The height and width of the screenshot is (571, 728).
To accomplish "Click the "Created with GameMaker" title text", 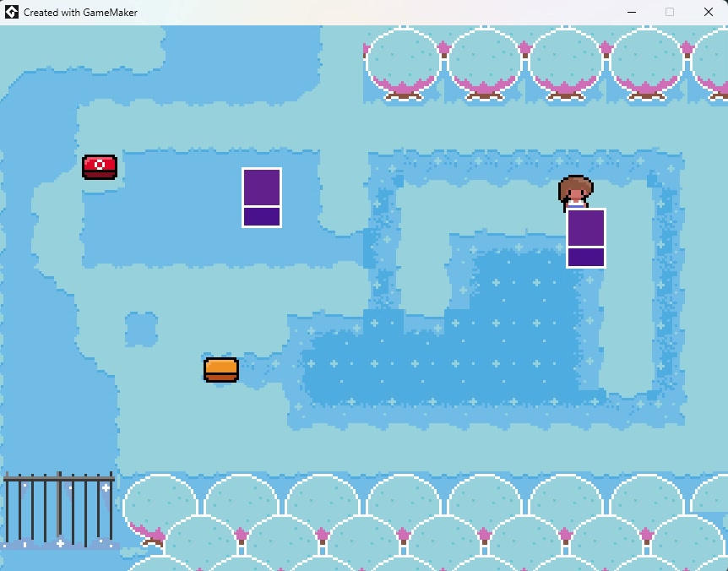I will coord(80,13).
